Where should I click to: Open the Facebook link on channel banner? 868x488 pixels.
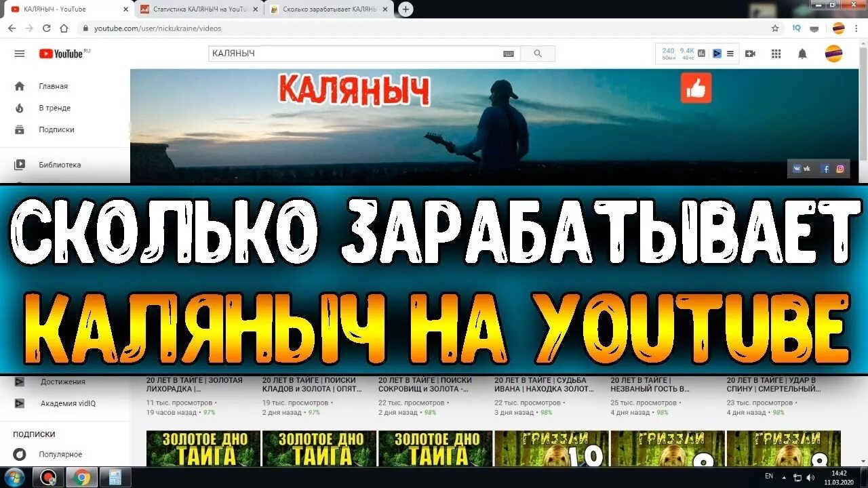click(825, 169)
